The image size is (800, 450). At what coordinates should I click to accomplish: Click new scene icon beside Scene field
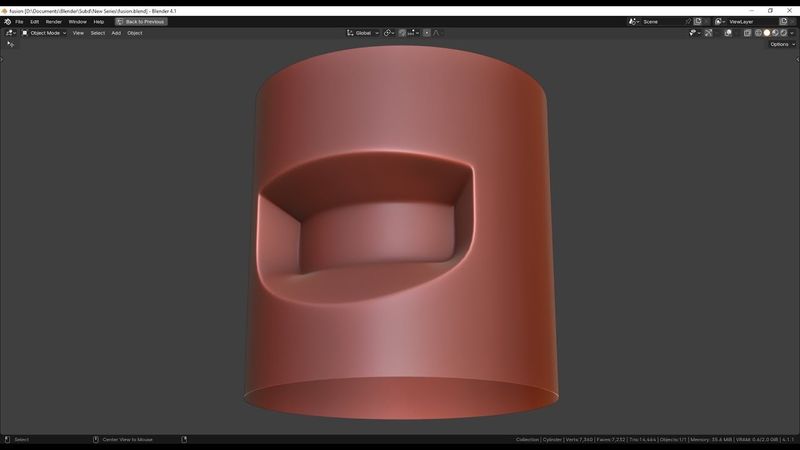point(698,21)
